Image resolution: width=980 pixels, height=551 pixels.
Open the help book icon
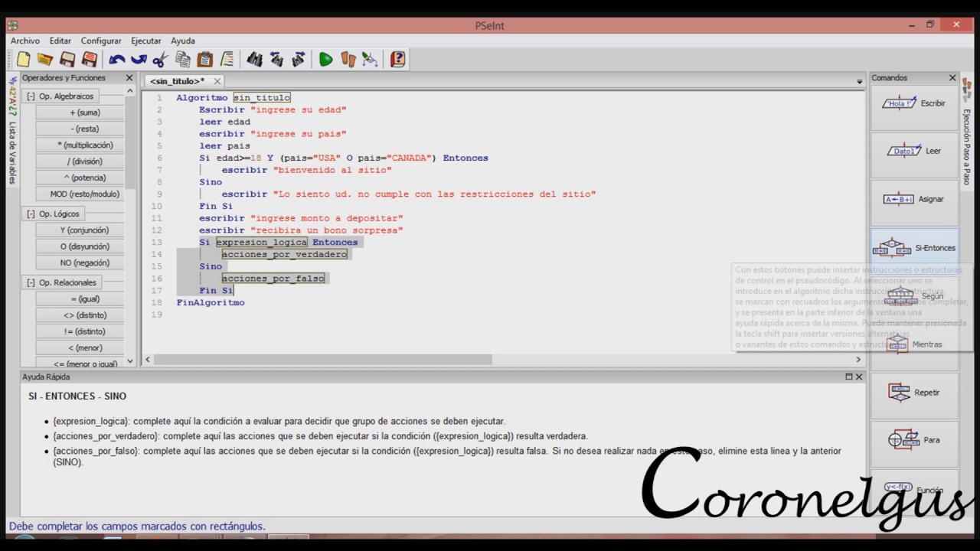[x=397, y=59]
